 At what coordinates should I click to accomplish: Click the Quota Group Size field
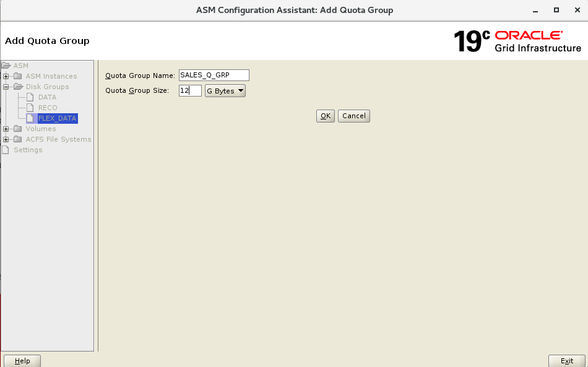(x=190, y=90)
